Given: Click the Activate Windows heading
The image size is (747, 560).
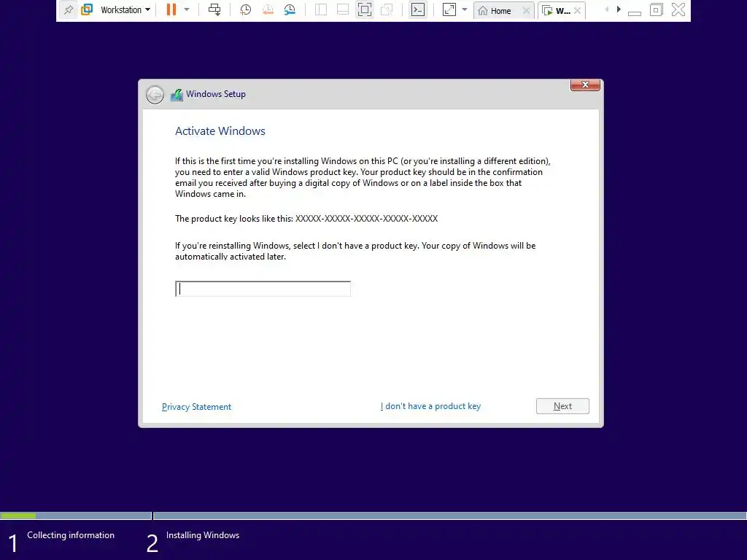Looking at the screenshot, I should pyautogui.click(x=220, y=131).
